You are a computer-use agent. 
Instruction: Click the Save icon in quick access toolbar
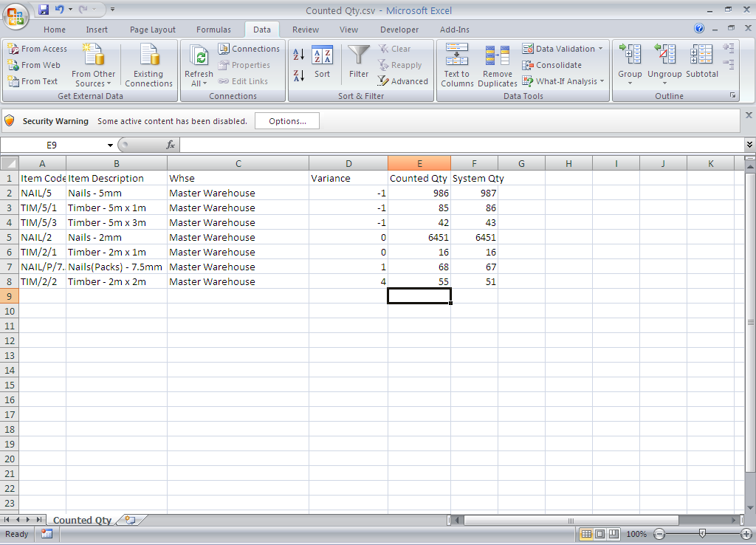[44, 10]
